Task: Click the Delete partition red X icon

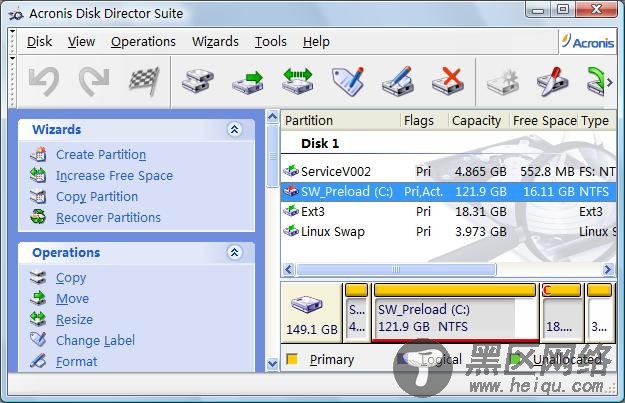Action: (448, 81)
